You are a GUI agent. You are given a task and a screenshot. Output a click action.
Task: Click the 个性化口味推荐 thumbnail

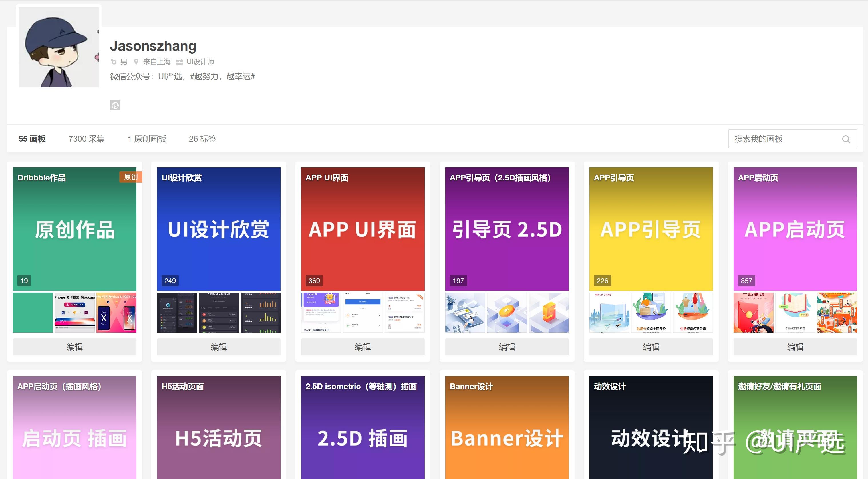point(795,313)
